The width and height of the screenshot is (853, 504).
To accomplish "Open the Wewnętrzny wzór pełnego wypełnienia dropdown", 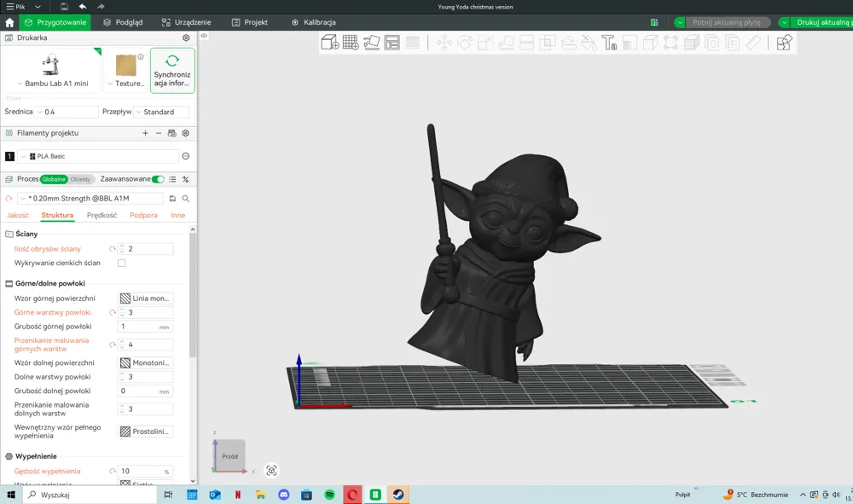I will [x=146, y=432].
